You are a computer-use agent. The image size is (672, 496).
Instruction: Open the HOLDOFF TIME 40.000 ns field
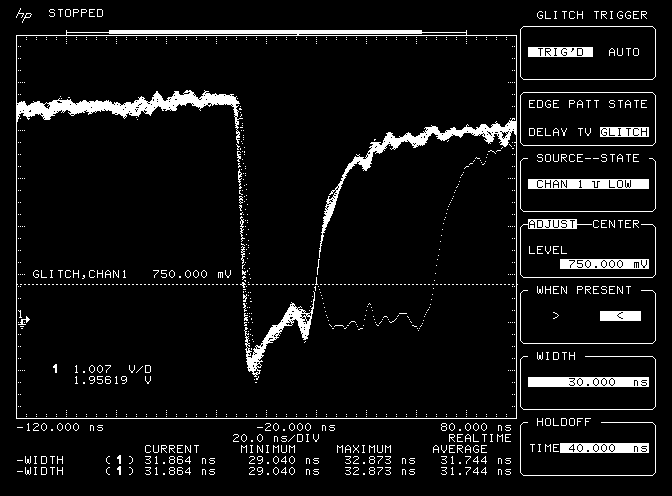pyautogui.click(x=604, y=448)
